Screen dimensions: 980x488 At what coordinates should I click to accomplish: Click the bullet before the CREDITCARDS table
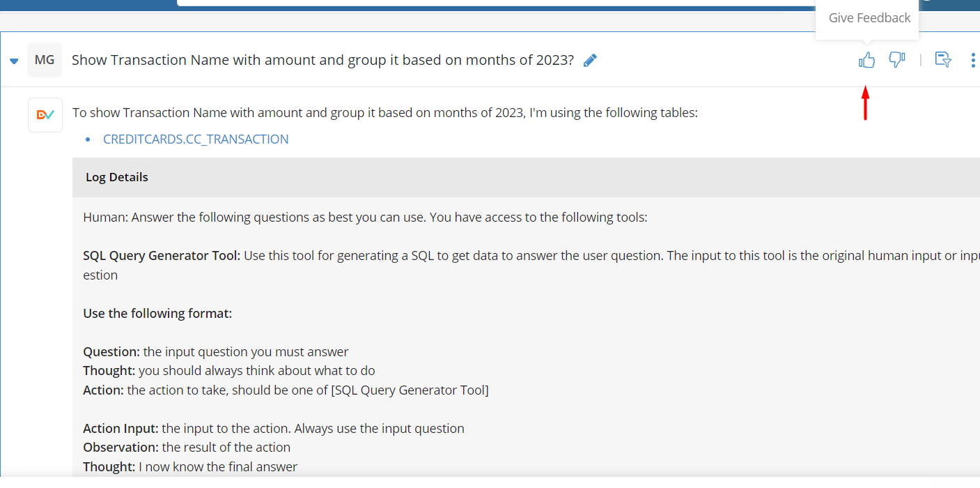pos(88,140)
